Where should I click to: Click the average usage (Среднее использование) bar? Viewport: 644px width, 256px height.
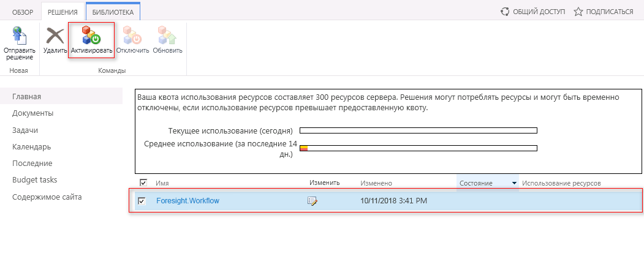pyautogui.click(x=418, y=148)
